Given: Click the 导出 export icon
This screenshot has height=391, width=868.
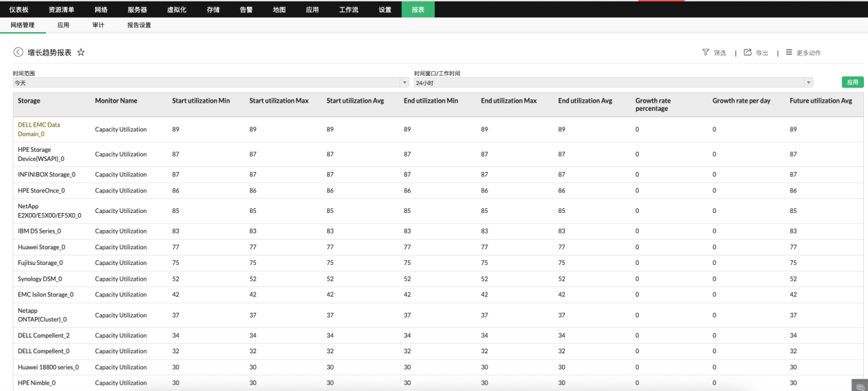Looking at the screenshot, I should [748, 53].
